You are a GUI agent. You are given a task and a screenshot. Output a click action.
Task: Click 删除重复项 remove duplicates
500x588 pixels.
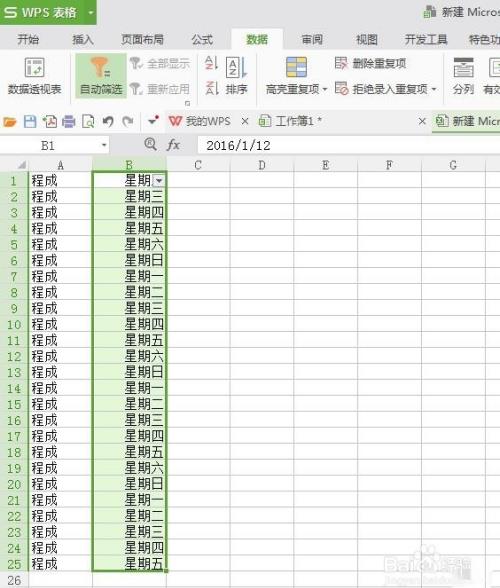coord(371,63)
